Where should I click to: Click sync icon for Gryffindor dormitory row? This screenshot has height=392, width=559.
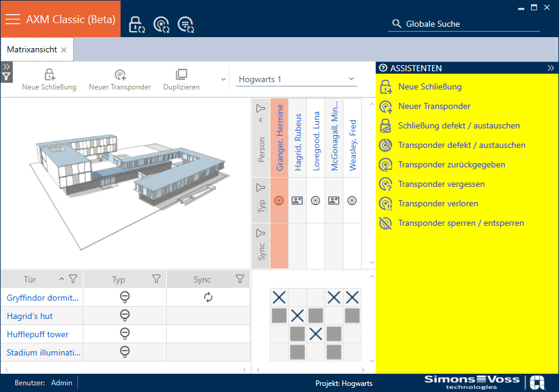coord(208,297)
